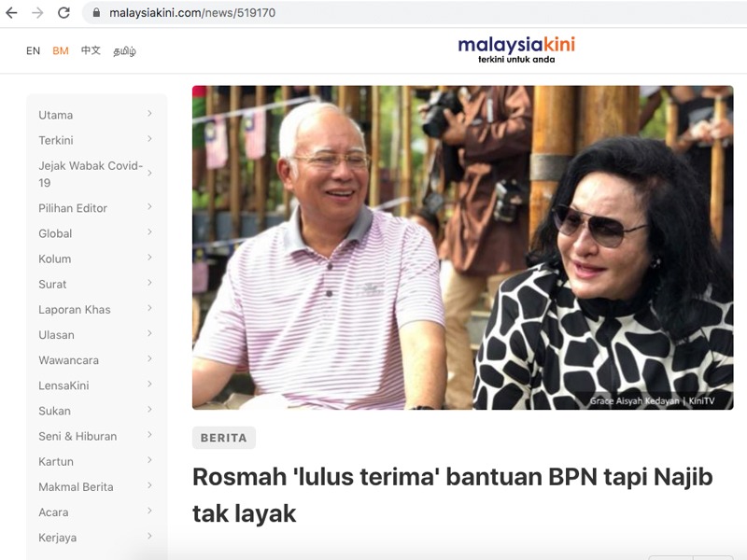Click the browser back arrow
This screenshot has height=560, width=747.
(11, 13)
